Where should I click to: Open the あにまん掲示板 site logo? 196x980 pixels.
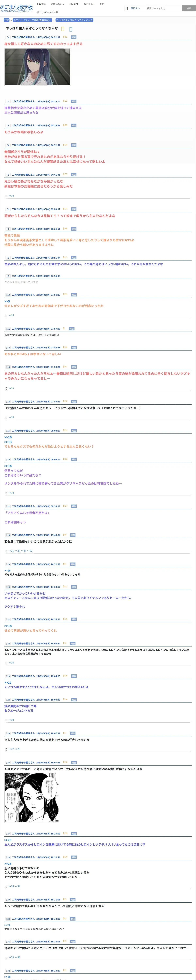pos(16,8)
